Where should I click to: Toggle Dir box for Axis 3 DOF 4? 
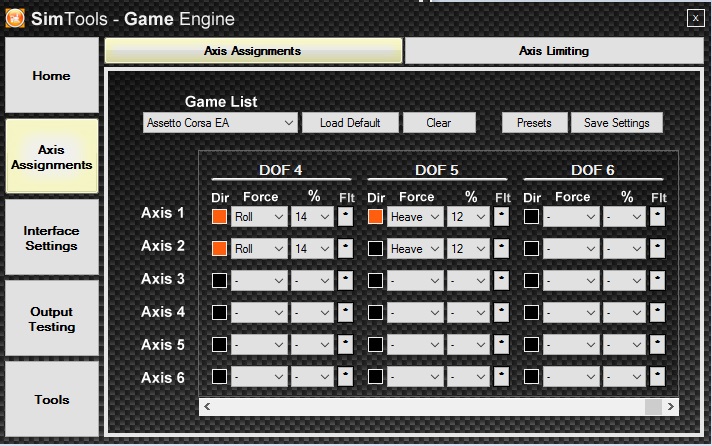219,280
